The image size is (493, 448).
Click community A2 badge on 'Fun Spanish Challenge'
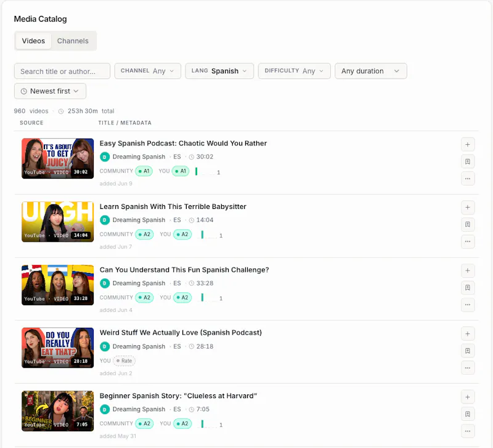[144, 298]
